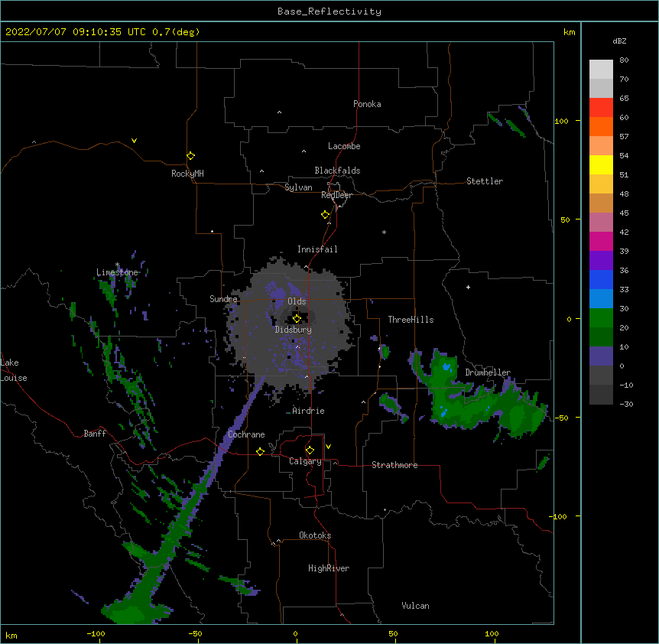This screenshot has width=659, height=644.
Task: Click the white plus marker north of Drumheller
Action: coord(468,287)
